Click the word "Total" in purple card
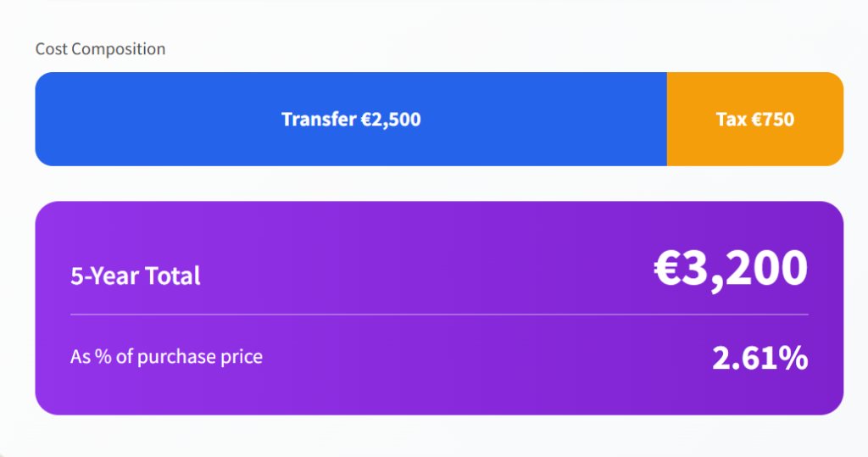Image resolution: width=868 pixels, height=457 pixels. tap(173, 276)
